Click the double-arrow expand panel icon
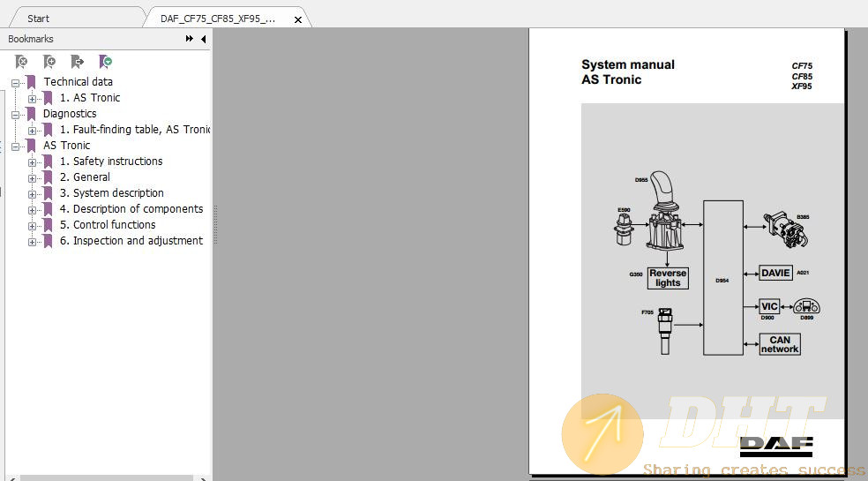 point(190,39)
